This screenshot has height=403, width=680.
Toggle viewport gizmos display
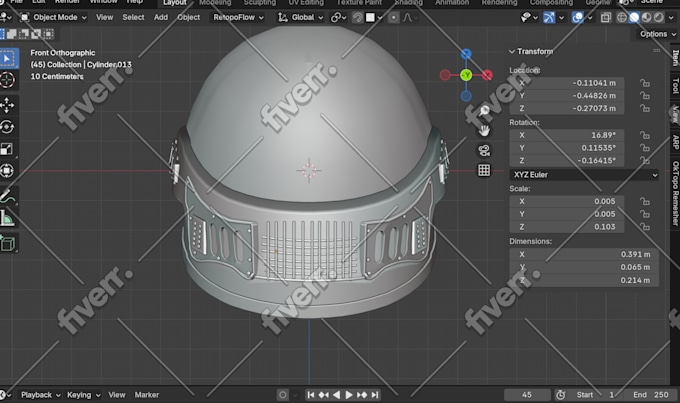pyautogui.click(x=549, y=17)
